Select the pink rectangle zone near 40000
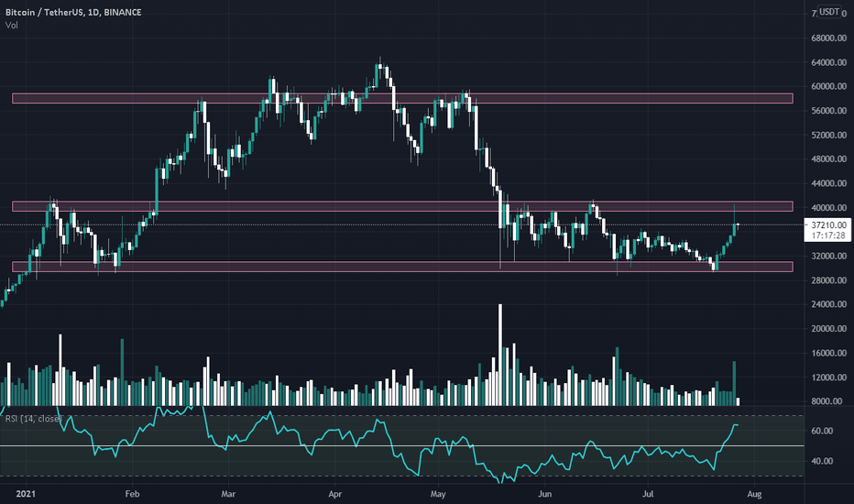 pos(402,206)
